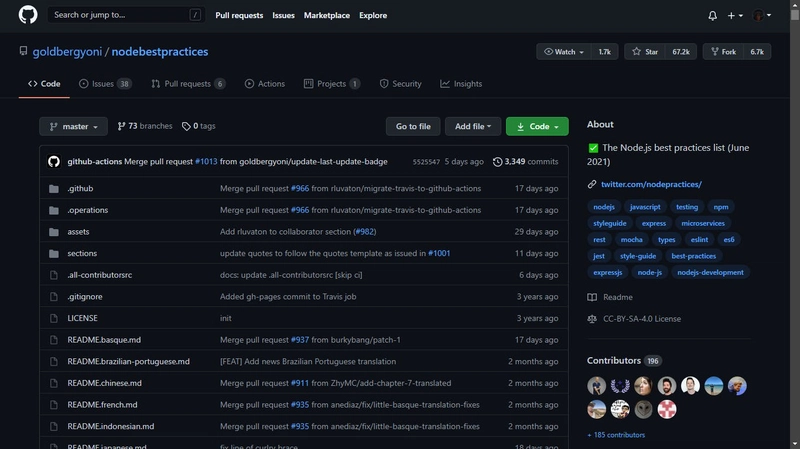800x449 pixels.
Task: Click the eslint topic tag
Action: (699, 240)
